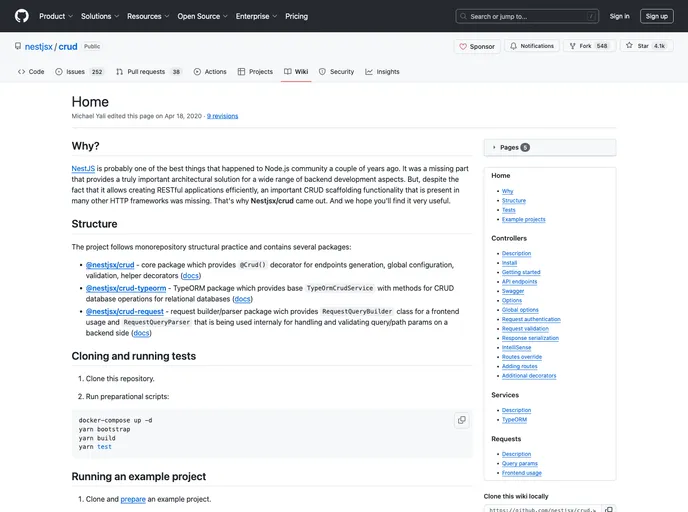Copy the docker-compose code block
Image resolution: width=688 pixels, height=512 pixels.
[462, 420]
